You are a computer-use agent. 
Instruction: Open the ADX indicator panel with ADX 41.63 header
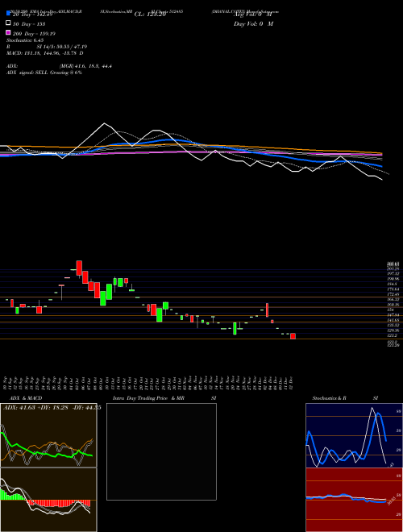(48, 435)
